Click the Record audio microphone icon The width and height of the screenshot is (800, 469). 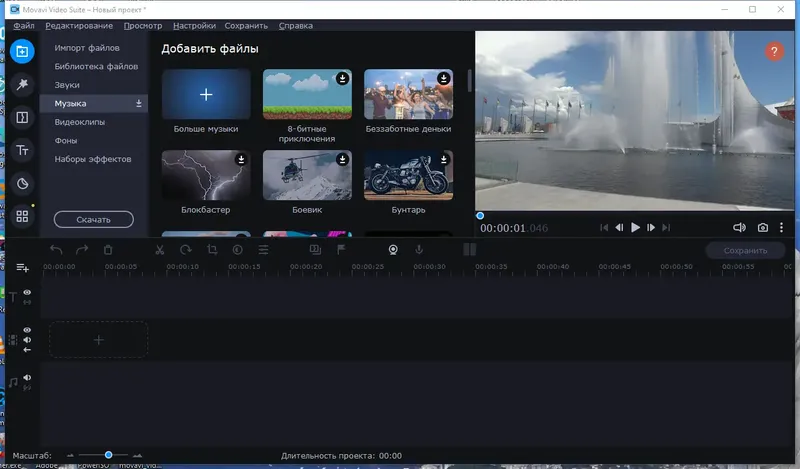click(419, 250)
